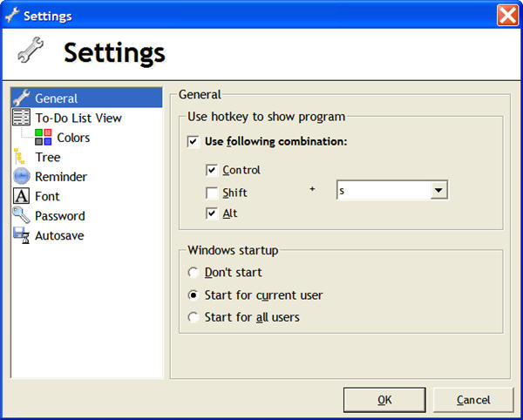
Task: Uncheck the Control modifier checkbox
Action: click(x=212, y=170)
